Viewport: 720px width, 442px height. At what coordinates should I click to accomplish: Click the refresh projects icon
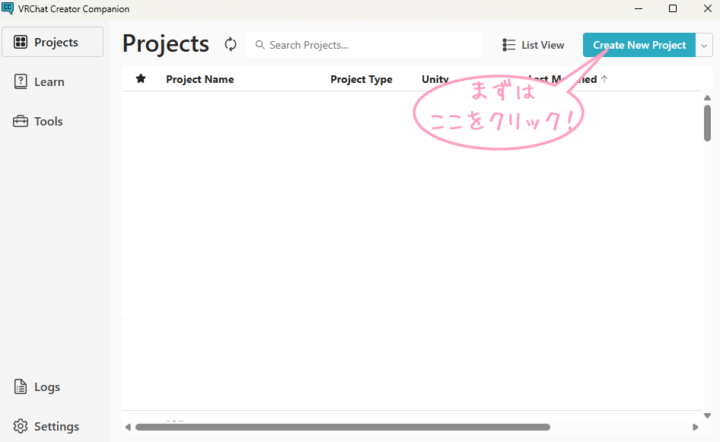click(230, 45)
